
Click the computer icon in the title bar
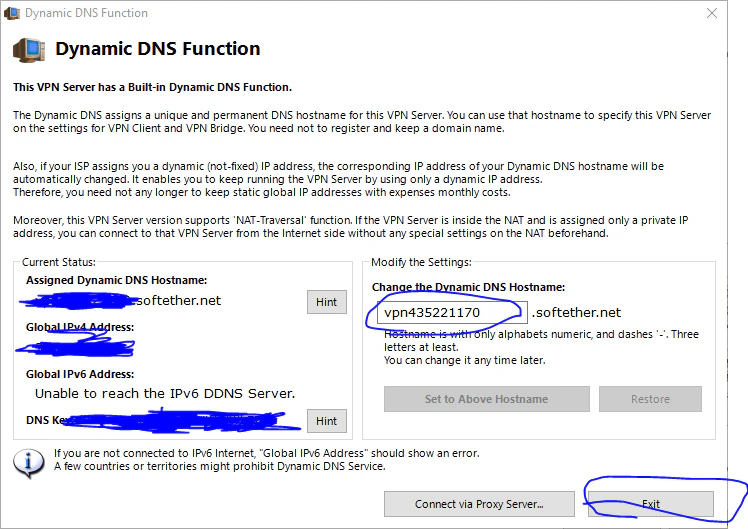click(x=12, y=13)
